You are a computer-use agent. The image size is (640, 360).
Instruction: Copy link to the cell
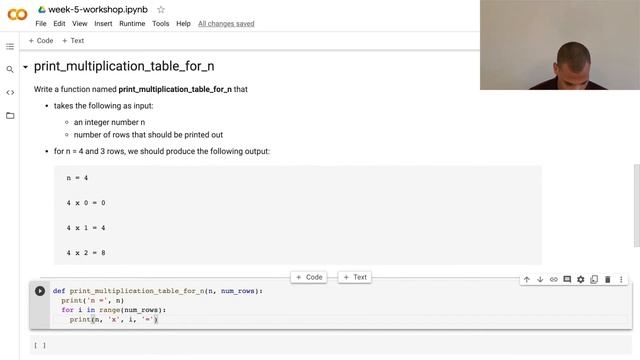553,280
